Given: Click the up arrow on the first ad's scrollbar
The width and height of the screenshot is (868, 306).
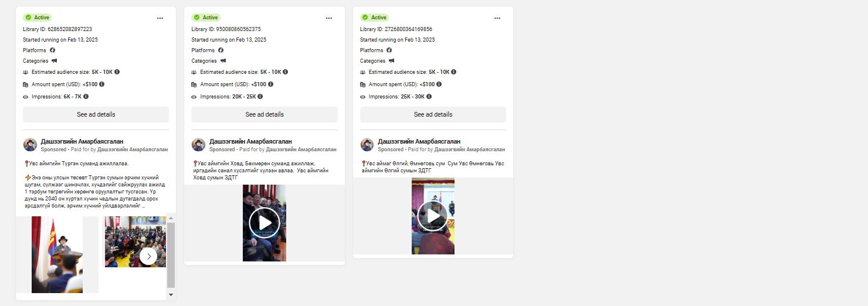Looking at the screenshot, I should coord(171,218).
